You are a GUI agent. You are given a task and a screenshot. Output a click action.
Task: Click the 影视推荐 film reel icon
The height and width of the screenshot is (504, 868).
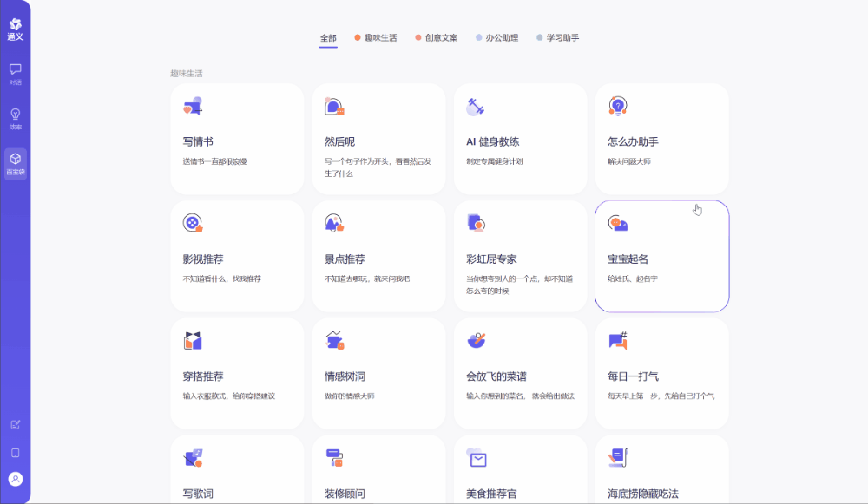tap(193, 223)
